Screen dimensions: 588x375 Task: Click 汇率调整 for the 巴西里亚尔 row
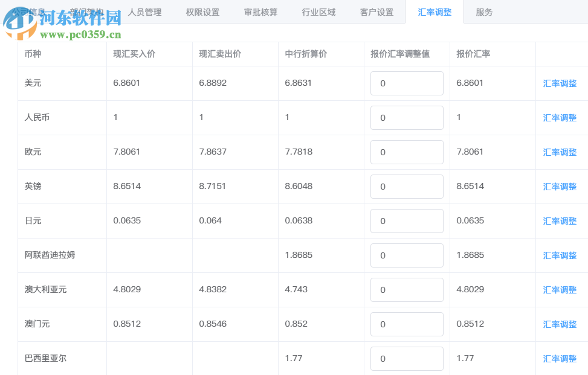click(x=560, y=358)
